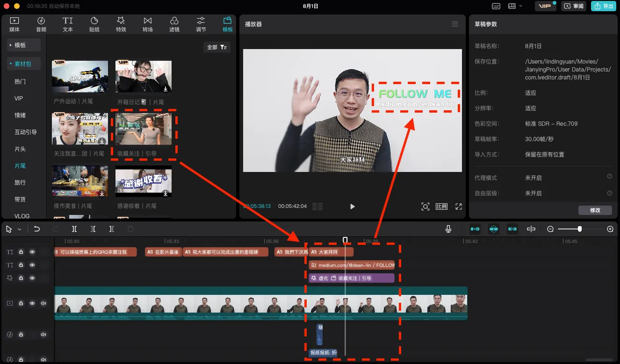This screenshot has height=364, width=620.
Task: Click the 导出 export button
Action: [604, 6]
